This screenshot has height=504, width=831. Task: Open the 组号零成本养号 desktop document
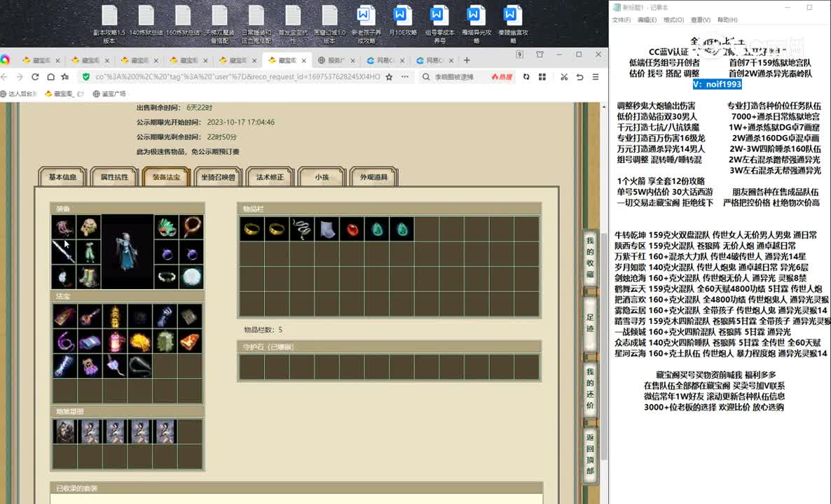click(x=439, y=24)
